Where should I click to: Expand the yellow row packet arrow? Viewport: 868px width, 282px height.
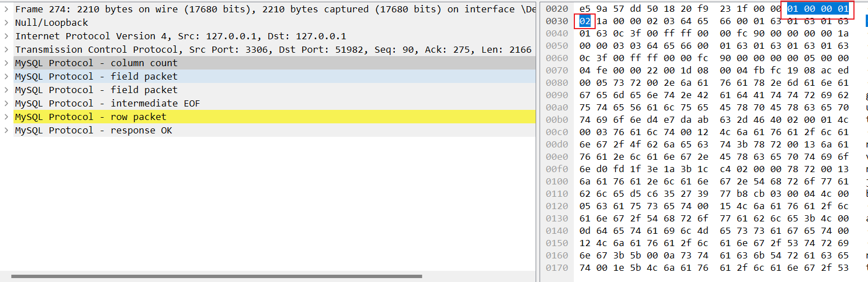pos(6,117)
